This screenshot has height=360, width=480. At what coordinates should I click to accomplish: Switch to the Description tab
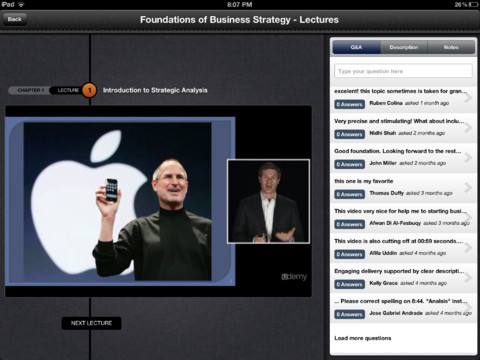pos(404,47)
